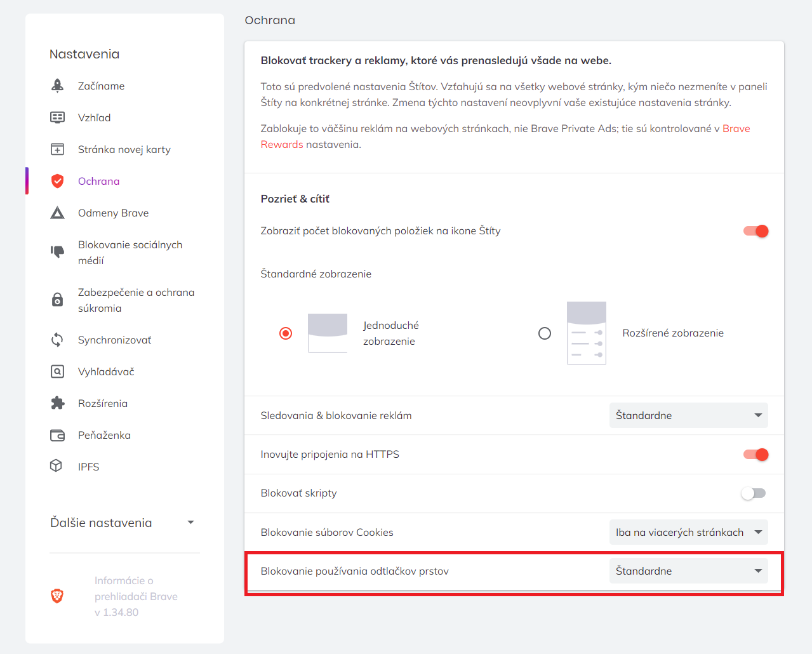Disable blocked items count toggle
Viewport: 812px width, 654px height.
point(755,231)
